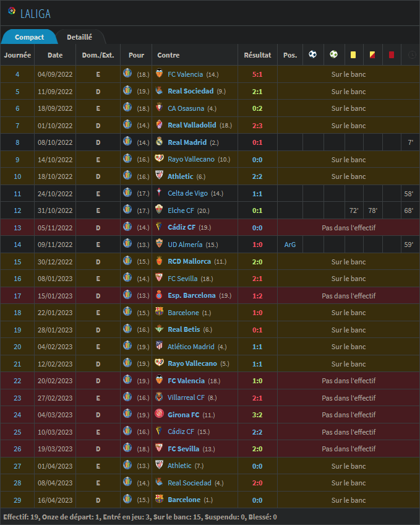
Task: Click the Celta de Vigo club crest
Action: [x=159, y=193]
